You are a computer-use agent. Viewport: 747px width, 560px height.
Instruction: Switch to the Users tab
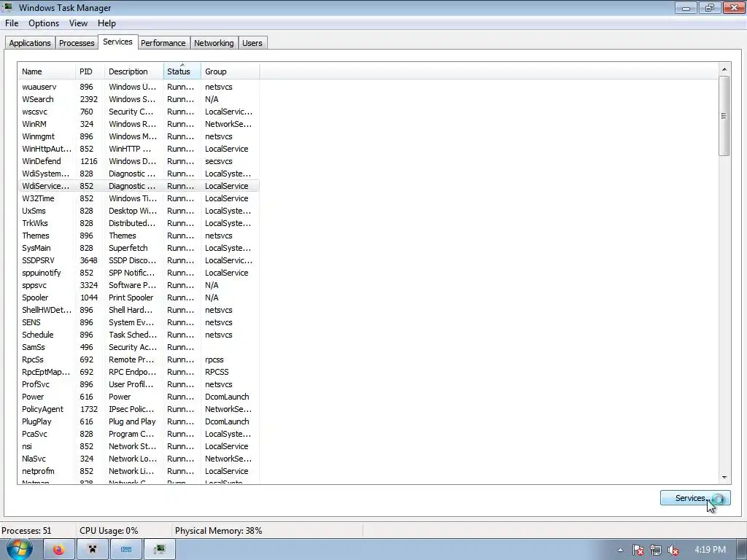pyautogui.click(x=252, y=43)
